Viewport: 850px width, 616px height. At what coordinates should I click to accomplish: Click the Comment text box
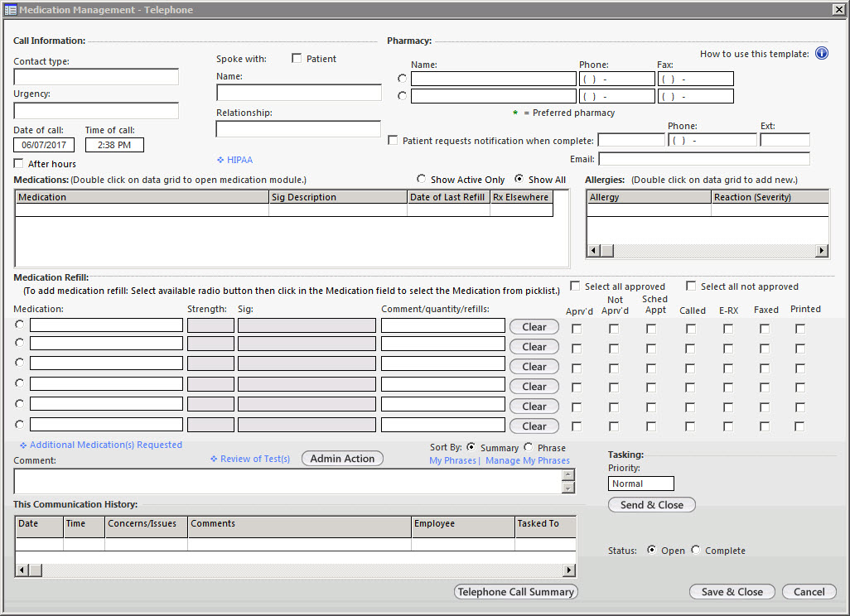point(288,481)
